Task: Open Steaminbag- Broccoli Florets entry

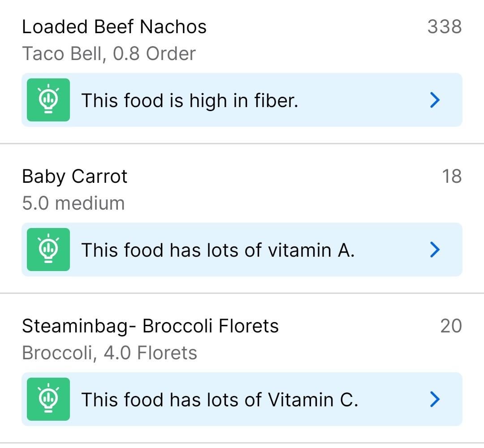Action: point(150,326)
